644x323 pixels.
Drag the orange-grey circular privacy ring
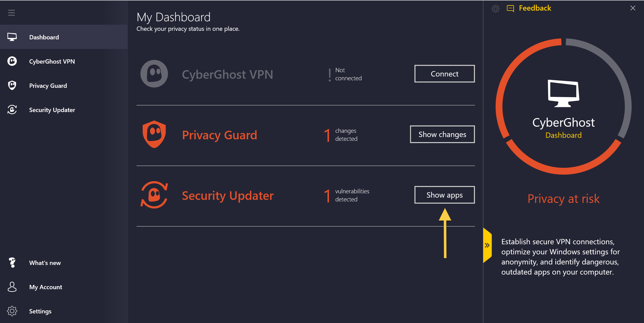pyautogui.click(x=564, y=103)
